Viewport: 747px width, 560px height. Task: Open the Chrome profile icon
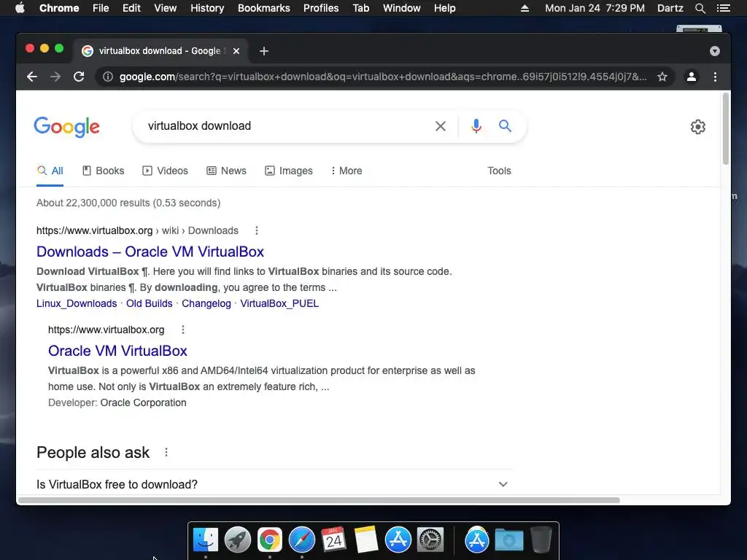point(692,77)
